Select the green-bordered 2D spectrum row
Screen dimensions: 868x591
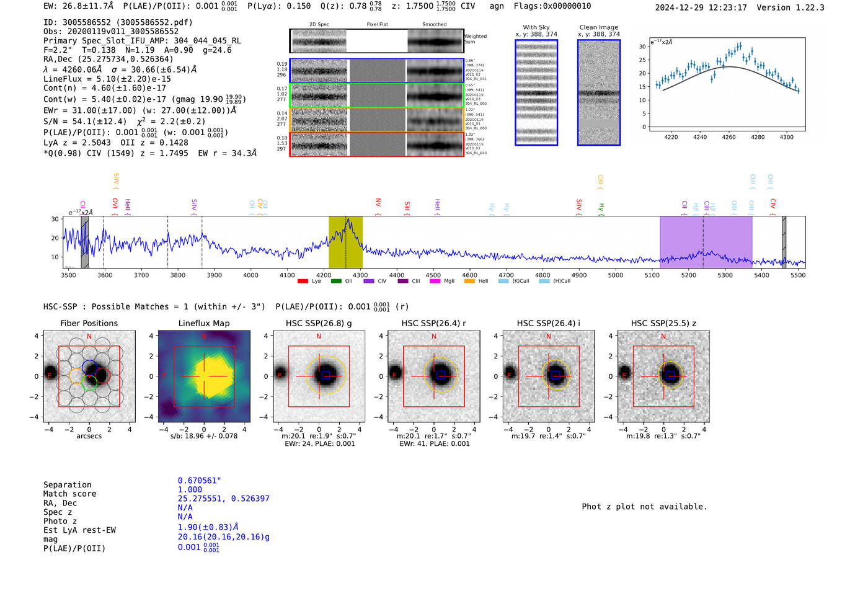click(x=376, y=96)
